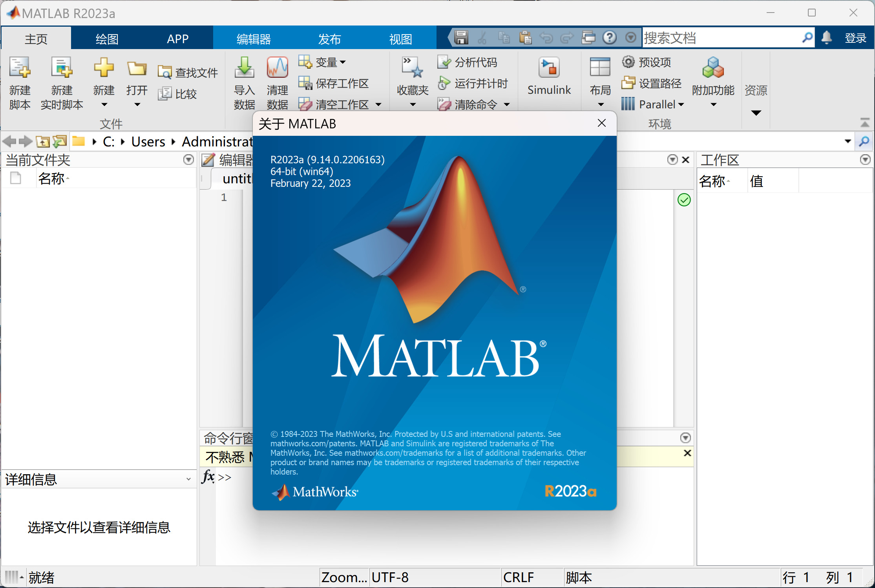This screenshot has width=875, height=588.
Task: Open the Workspace (工作区) panel actions menu
Action: 866,160
